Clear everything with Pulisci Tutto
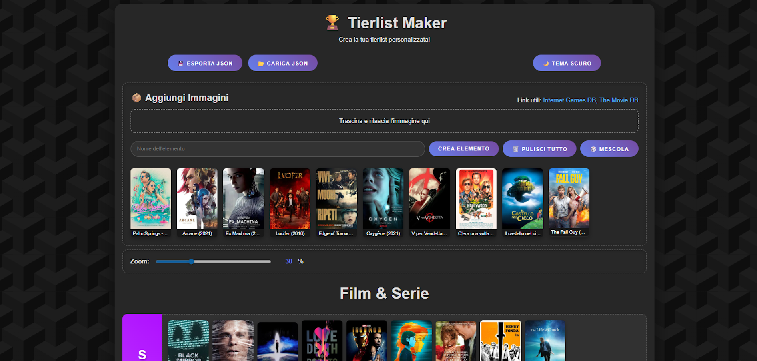Viewport: 757px width, 361px height. (x=539, y=149)
